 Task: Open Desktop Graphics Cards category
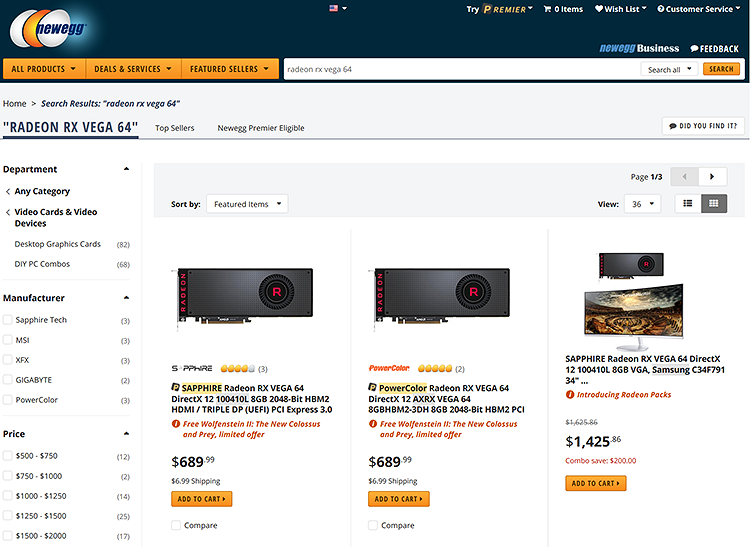coord(57,244)
